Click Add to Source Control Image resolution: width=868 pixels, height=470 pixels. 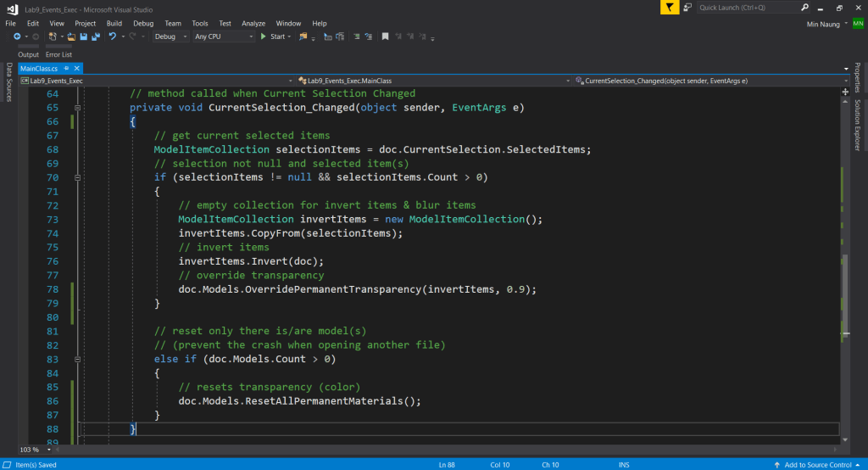pyautogui.click(x=817, y=464)
